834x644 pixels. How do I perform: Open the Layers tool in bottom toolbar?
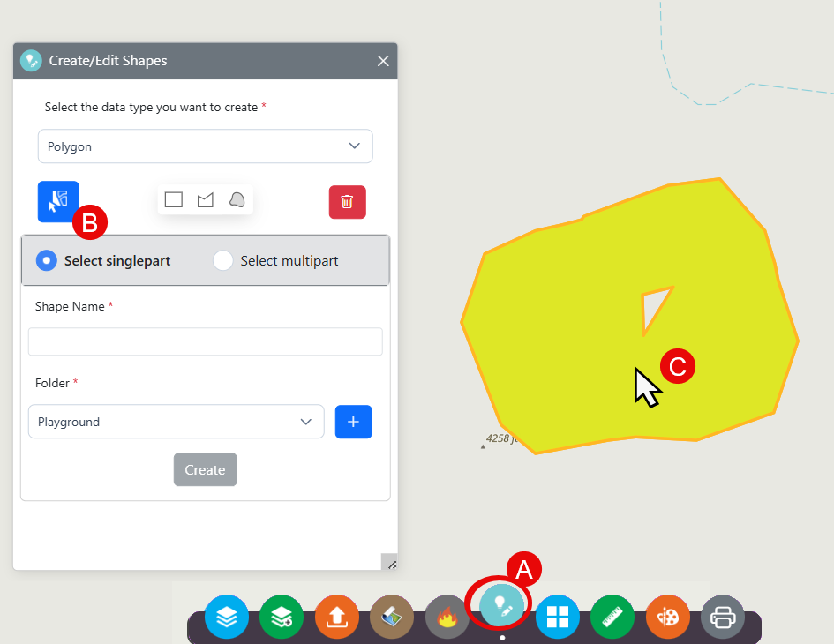tap(227, 617)
